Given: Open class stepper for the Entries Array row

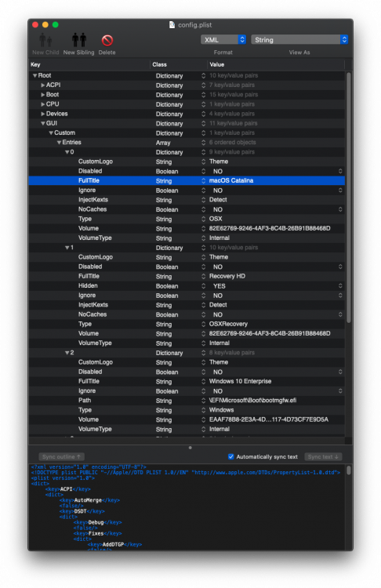Looking at the screenshot, I should (203, 143).
